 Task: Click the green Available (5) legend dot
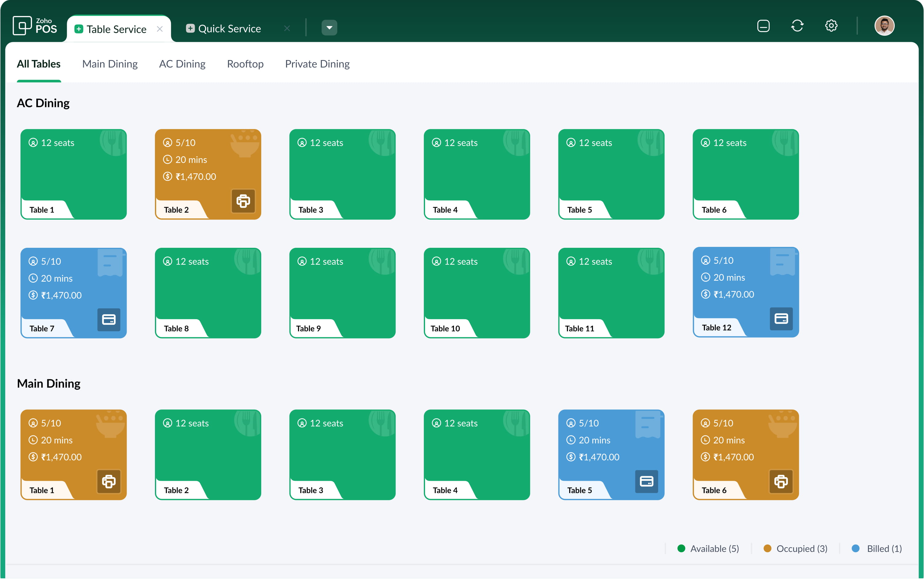tap(681, 548)
